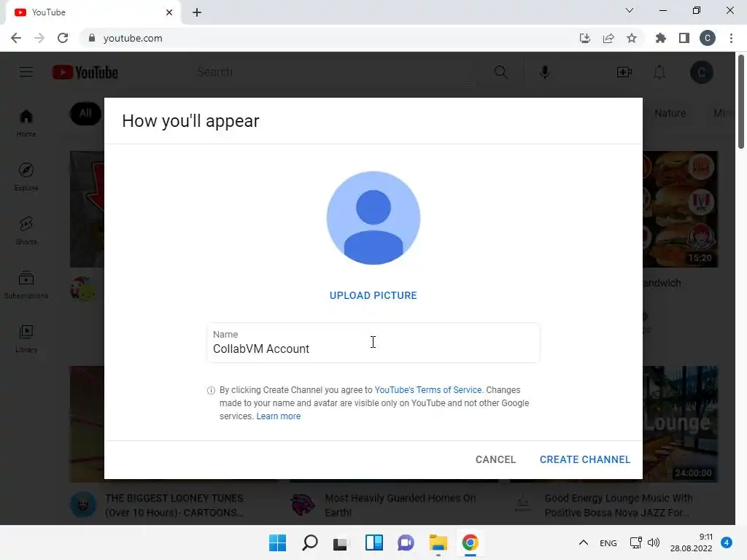Open the Chat taskbar icon
The width and height of the screenshot is (747, 560).
[406, 542]
